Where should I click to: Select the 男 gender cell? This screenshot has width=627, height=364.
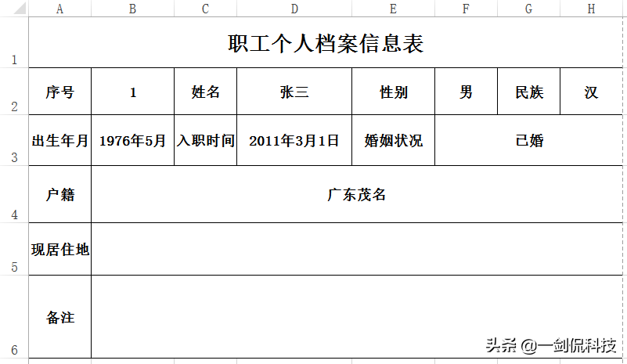[467, 92]
